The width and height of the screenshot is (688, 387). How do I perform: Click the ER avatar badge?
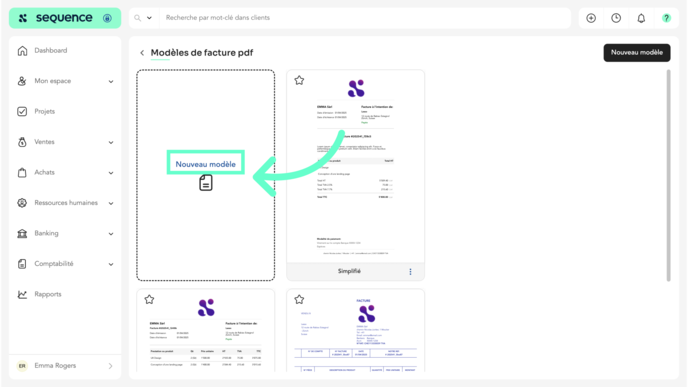[22, 366]
